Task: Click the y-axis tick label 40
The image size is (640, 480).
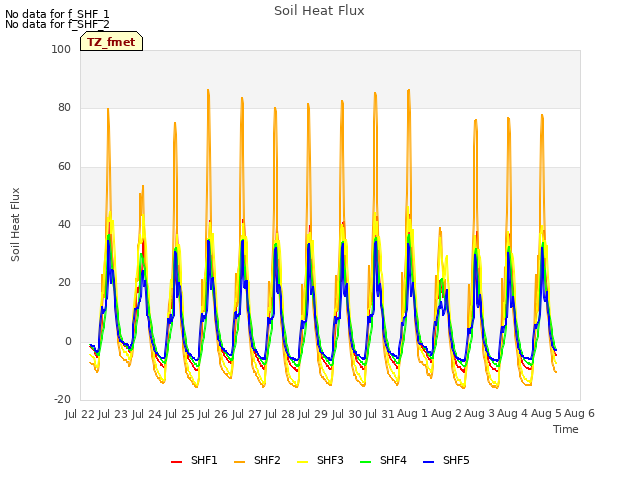Action: [64, 224]
